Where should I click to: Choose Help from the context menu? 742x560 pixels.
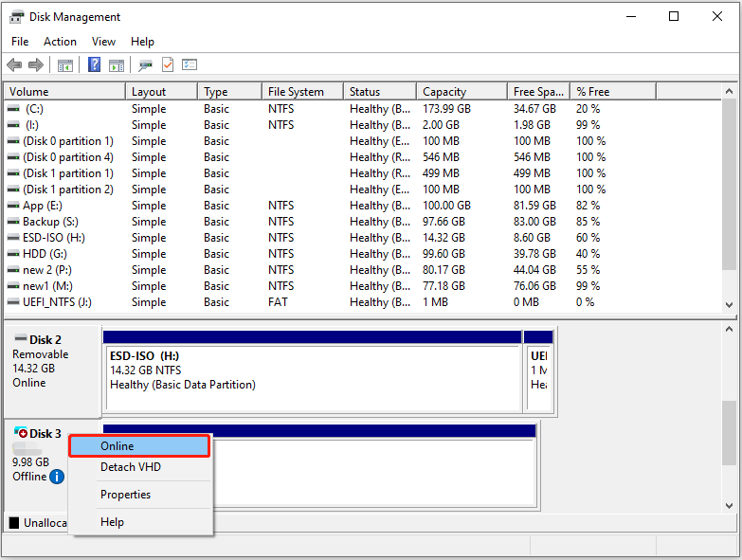point(140,522)
